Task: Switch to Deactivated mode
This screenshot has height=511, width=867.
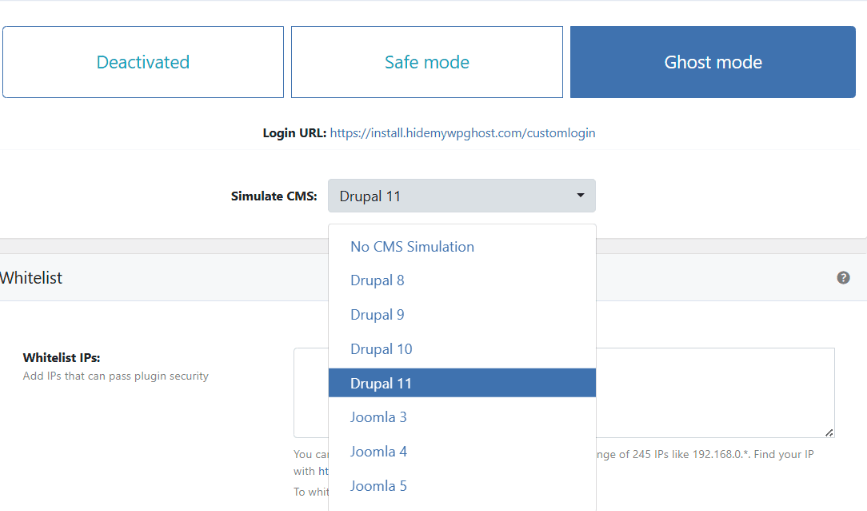Action: coord(143,62)
